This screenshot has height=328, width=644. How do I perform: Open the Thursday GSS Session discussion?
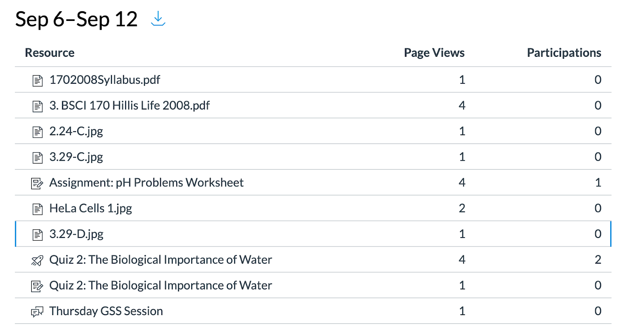pyautogui.click(x=106, y=311)
